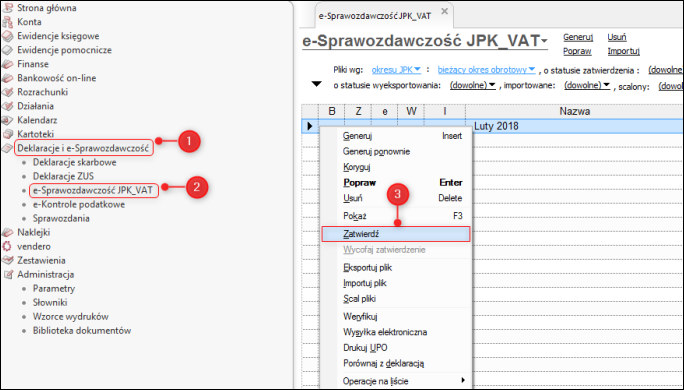Open the Konta module
Viewport: 684px width, 390px height.
coord(29,22)
